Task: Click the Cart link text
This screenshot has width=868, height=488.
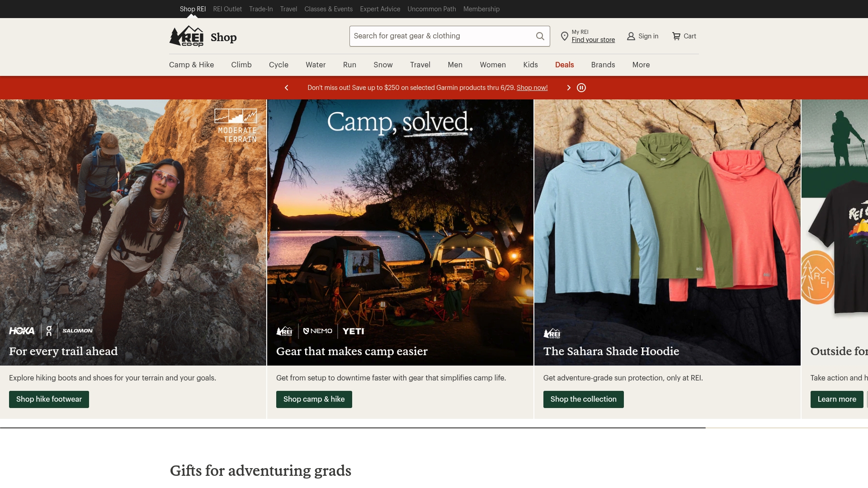Action: [690, 36]
